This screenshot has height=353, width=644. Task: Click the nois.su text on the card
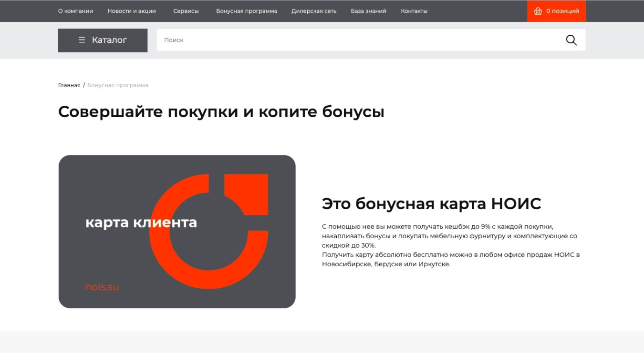point(102,287)
